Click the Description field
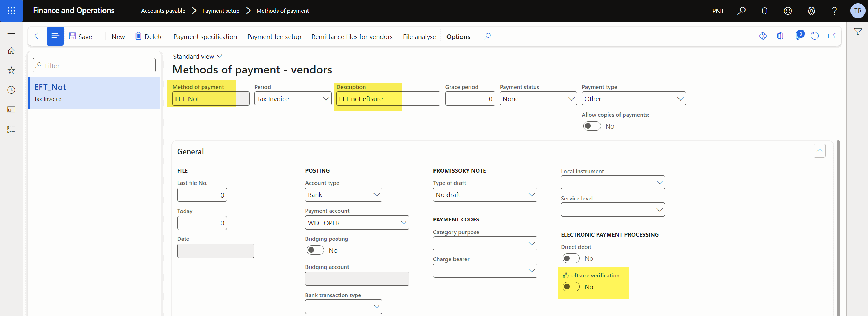 [x=388, y=99]
